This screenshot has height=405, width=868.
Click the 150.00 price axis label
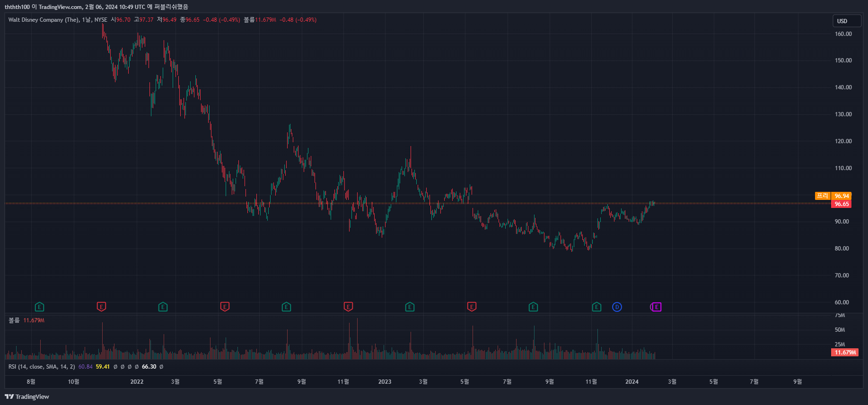[x=843, y=60]
